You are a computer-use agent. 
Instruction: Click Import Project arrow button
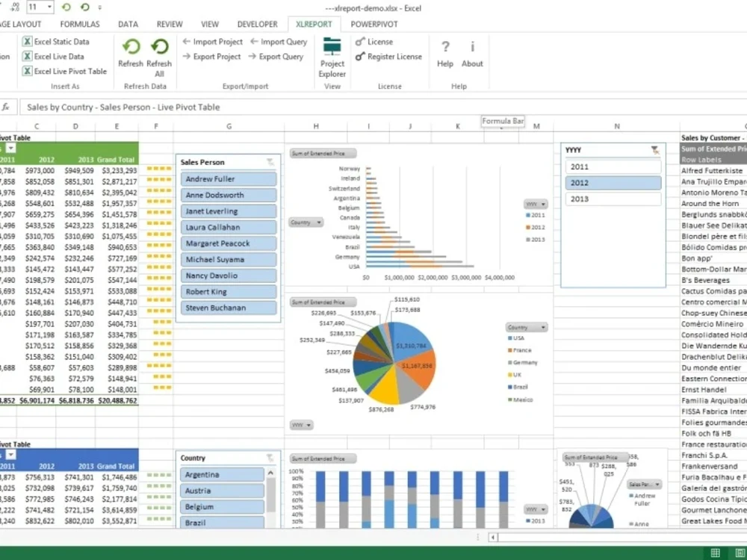click(187, 42)
